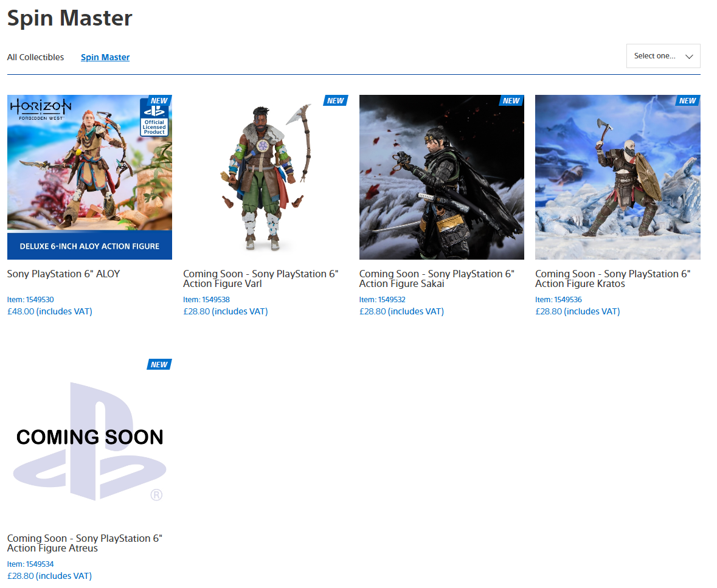Click the NEW badge on Kratos figure
Viewport: 717px width, 588px height.
[x=687, y=101]
